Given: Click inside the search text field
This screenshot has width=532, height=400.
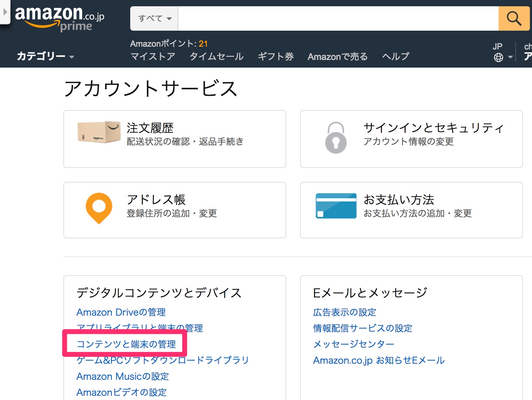Looking at the screenshot, I should click(x=338, y=18).
